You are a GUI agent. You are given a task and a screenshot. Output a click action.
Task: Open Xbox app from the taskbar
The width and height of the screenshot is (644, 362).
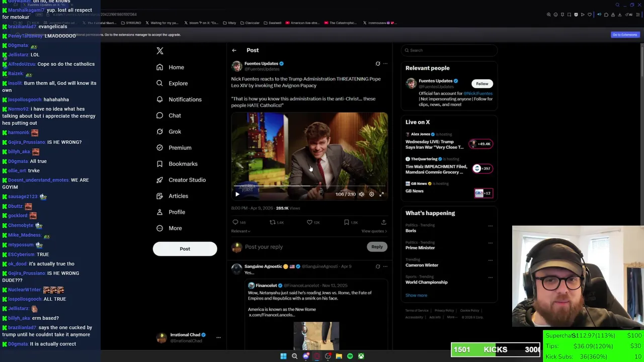click(x=361, y=356)
